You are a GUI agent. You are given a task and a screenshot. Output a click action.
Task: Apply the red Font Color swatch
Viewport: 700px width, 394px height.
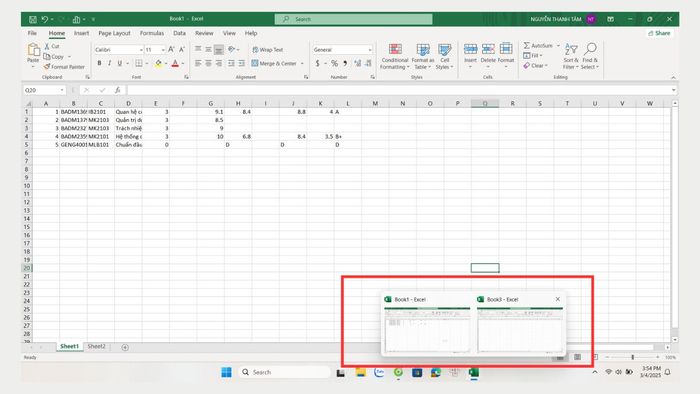pos(175,64)
